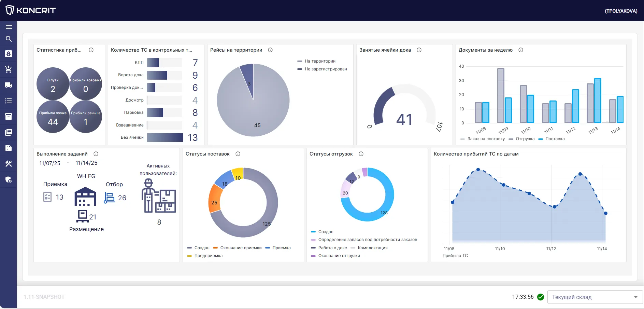The width and height of the screenshot is (644, 309).
Task: Click the TPOLYAKOVA user name
Action: (621, 11)
